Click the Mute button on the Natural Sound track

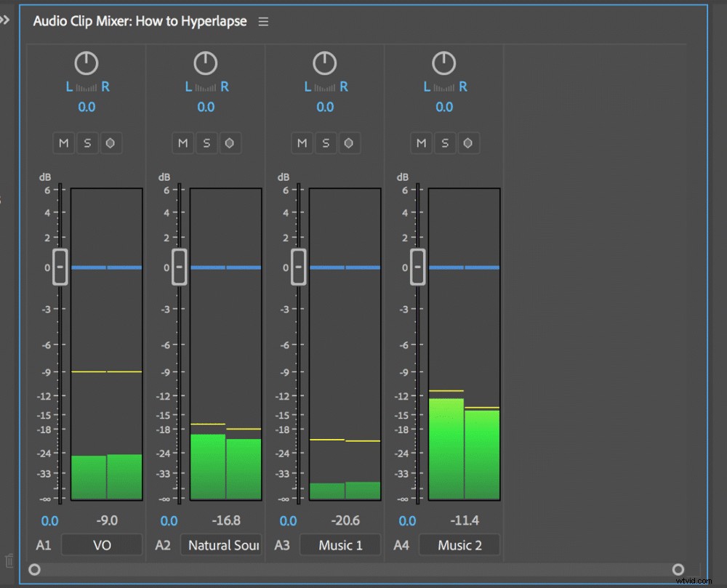182,142
